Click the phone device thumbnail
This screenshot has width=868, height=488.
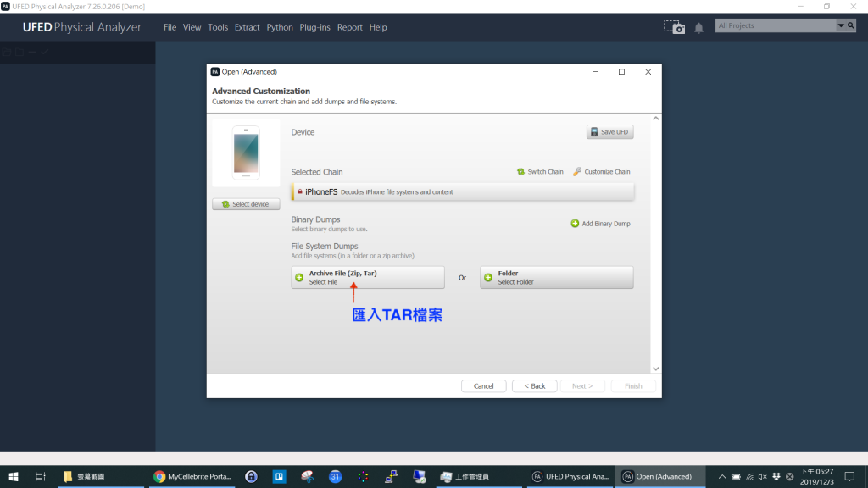246,152
